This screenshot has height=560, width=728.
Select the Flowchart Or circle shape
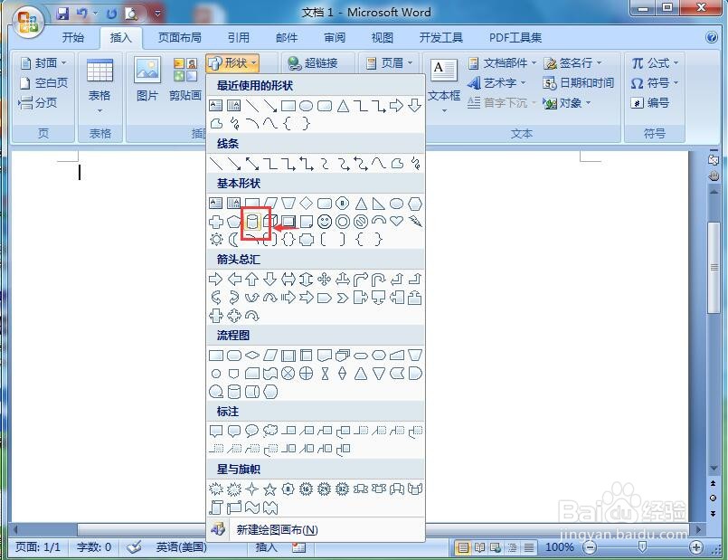[307, 374]
